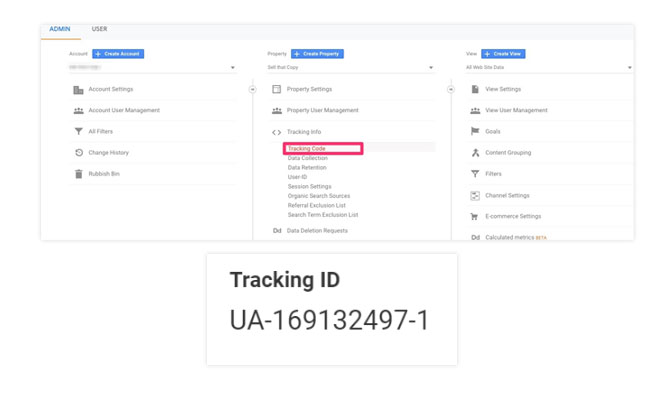665x395 pixels.
Task: Click the Rubbish Bin trash icon
Action: coord(78,174)
